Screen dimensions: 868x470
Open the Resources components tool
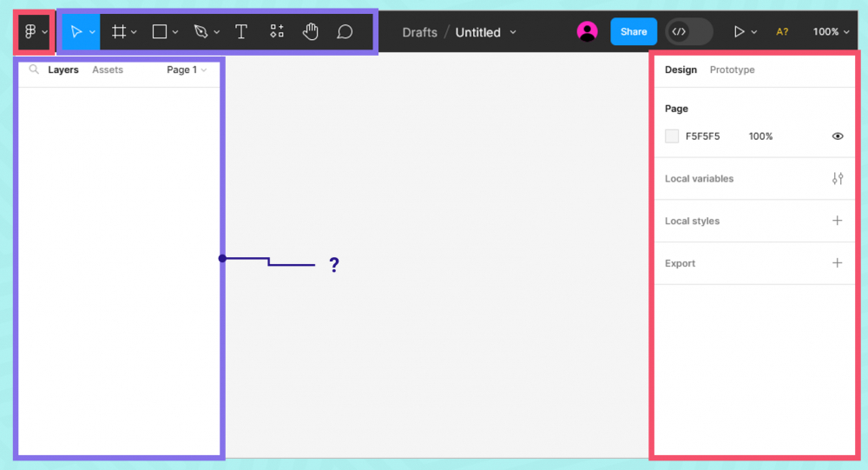pos(277,32)
